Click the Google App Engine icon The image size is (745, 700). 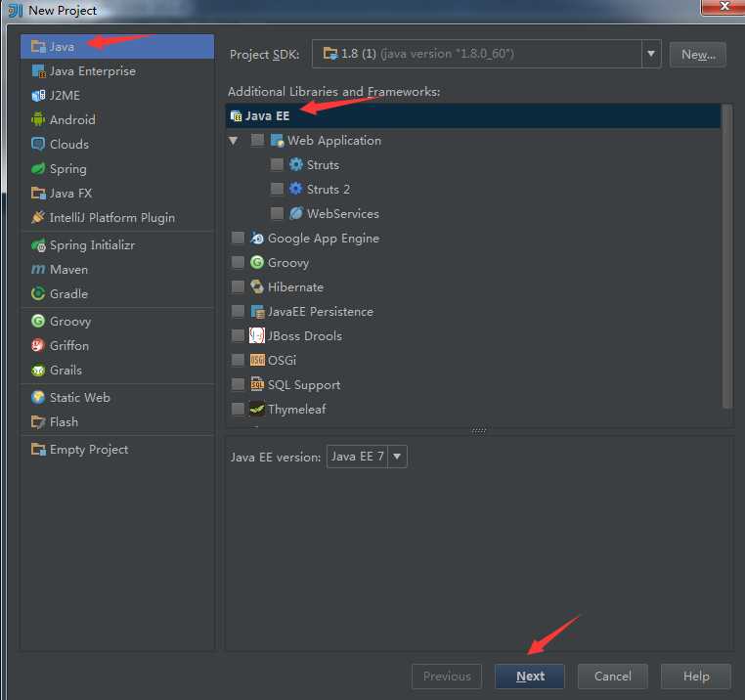(x=257, y=238)
